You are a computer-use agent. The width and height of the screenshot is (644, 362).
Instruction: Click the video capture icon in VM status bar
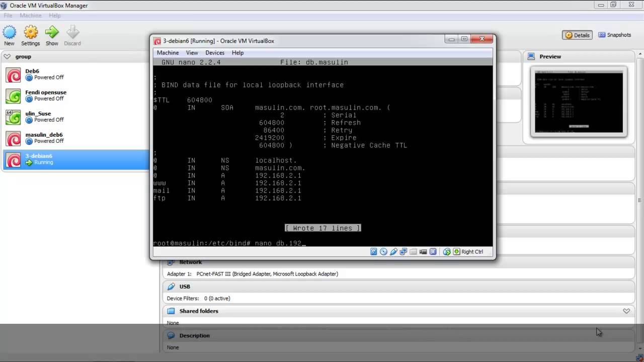pos(423,252)
